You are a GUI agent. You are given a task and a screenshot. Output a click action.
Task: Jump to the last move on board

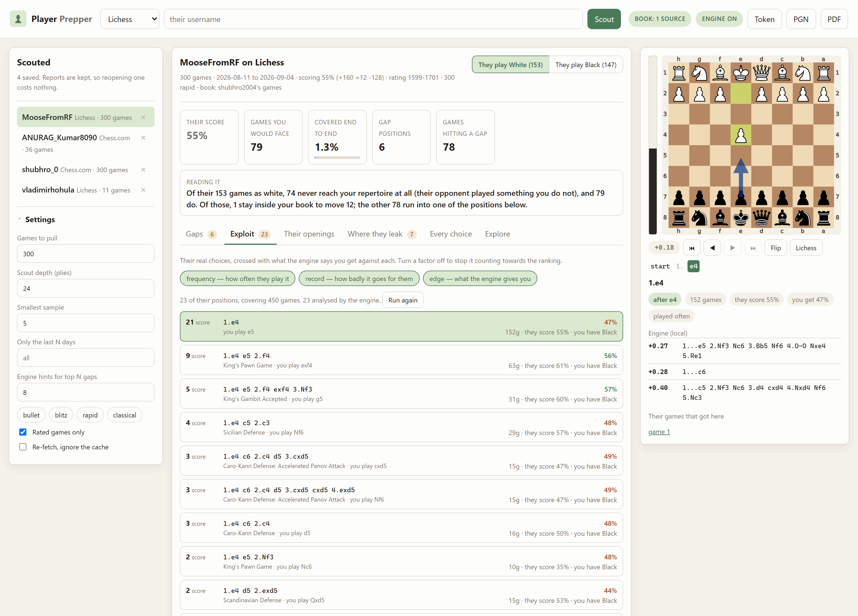753,248
